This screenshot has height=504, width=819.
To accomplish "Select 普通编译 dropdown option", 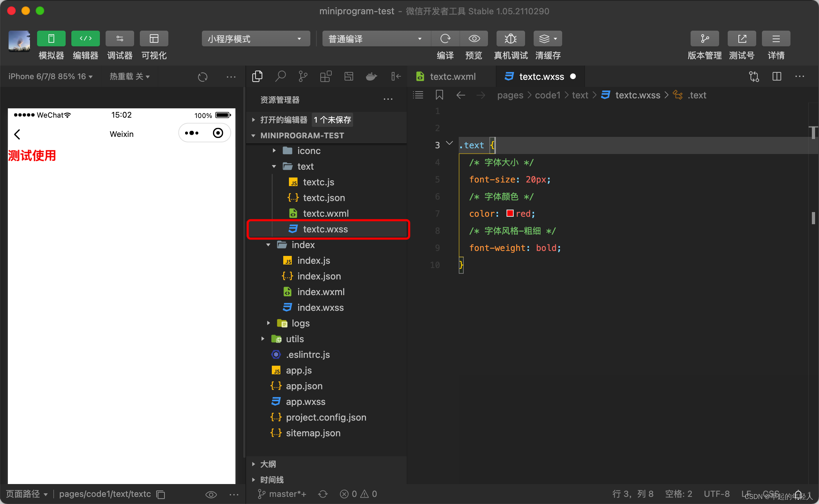I will [x=375, y=38].
